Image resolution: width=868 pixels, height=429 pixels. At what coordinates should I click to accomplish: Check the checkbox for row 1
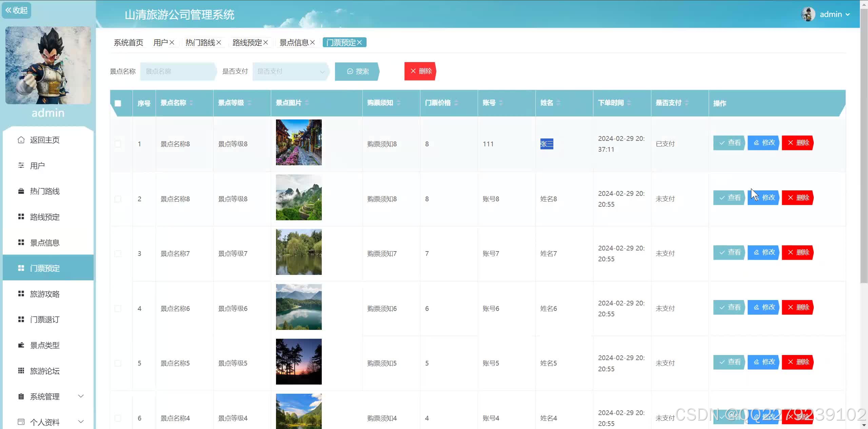pyautogui.click(x=118, y=144)
